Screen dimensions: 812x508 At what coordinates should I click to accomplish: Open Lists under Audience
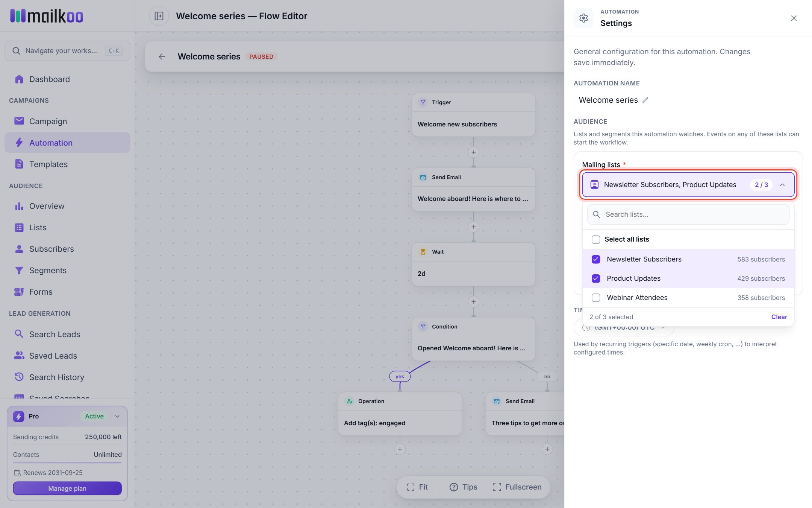click(x=67, y=228)
